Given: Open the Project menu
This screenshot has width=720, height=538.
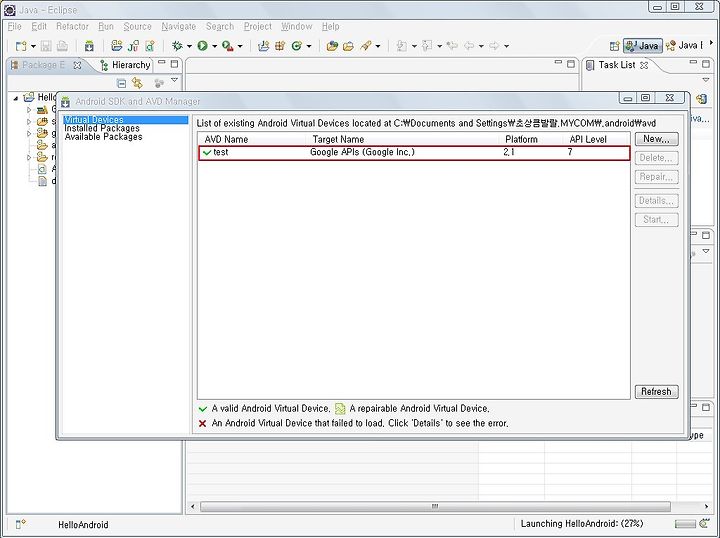Looking at the screenshot, I should (258, 27).
